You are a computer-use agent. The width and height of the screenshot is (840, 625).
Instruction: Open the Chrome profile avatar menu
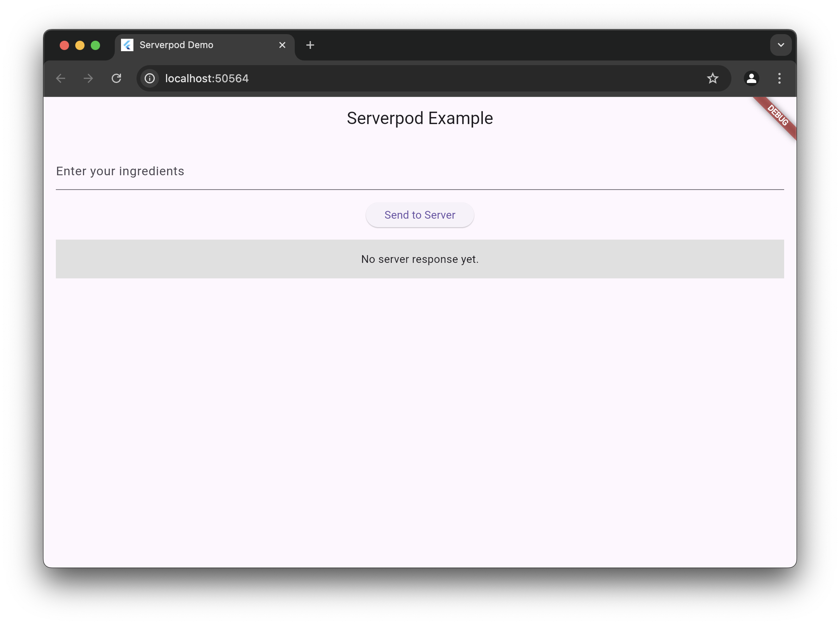coord(752,78)
